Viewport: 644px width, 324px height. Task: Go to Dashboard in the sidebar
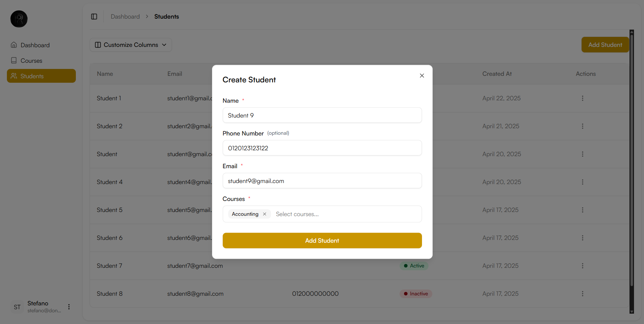[35, 45]
